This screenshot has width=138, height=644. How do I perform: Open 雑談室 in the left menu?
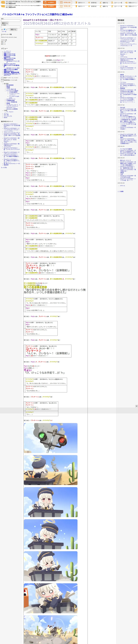pyautogui.click(x=8, y=87)
